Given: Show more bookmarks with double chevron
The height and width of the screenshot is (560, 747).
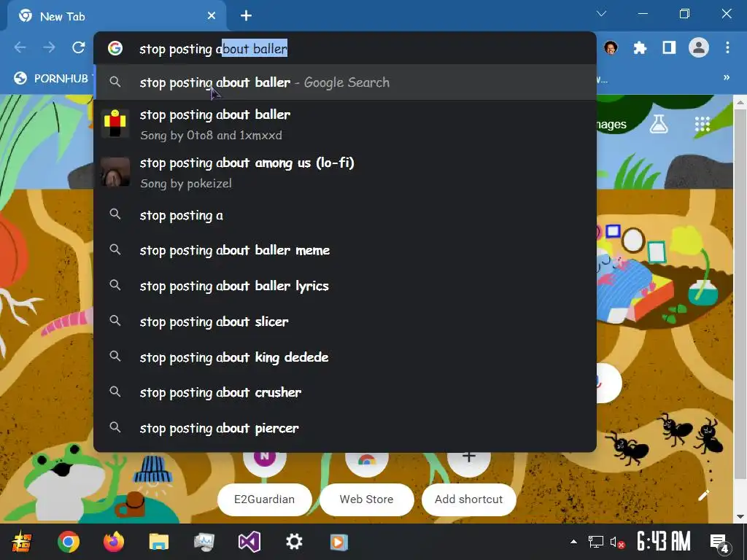Looking at the screenshot, I should coord(727,77).
